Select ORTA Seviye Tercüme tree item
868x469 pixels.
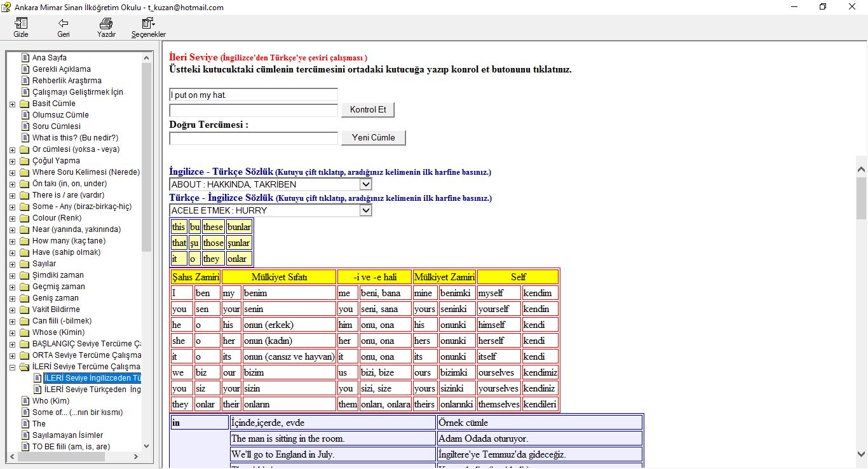86,355
